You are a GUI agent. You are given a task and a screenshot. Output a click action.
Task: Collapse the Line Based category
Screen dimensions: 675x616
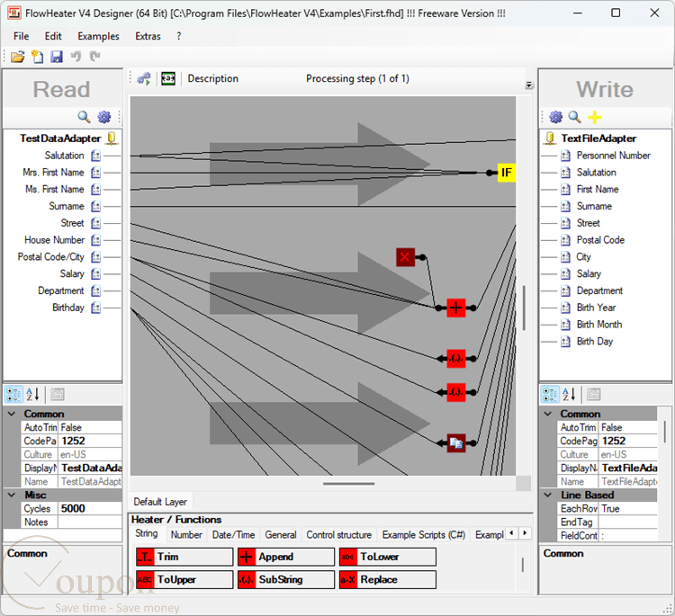pos(548,495)
